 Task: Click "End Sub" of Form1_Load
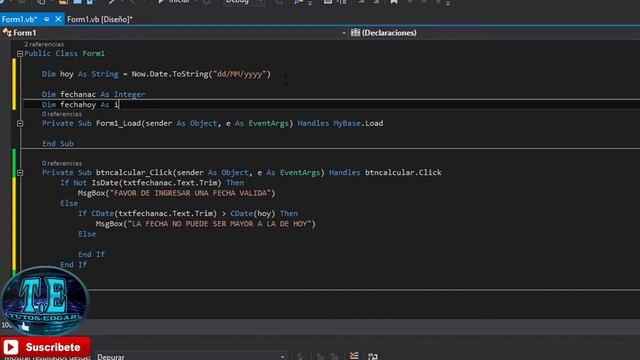click(x=58, y=144)
